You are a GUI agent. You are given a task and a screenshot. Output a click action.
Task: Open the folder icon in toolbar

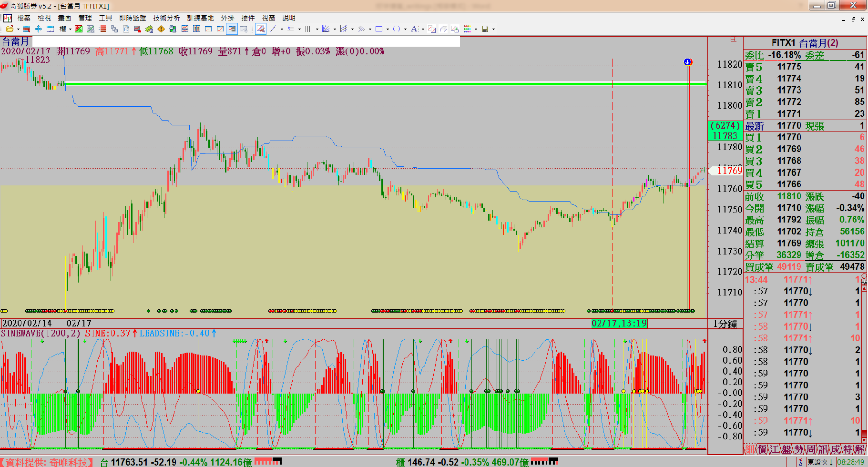pyautogui.click(x=10, y=29)
